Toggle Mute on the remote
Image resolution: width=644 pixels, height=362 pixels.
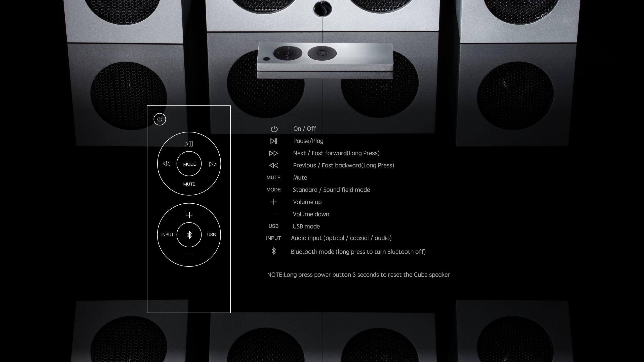[188, 184]
